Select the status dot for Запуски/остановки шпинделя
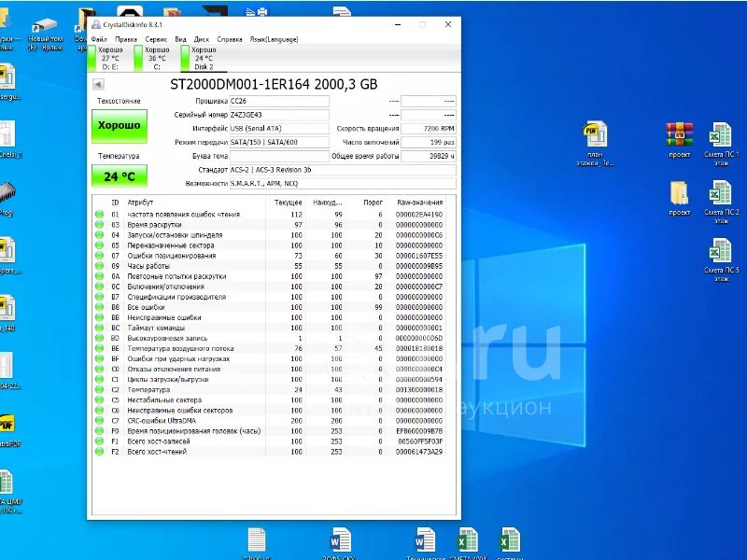Image resolution: width=747 pixels, height=560 pixels. (99, 235)
